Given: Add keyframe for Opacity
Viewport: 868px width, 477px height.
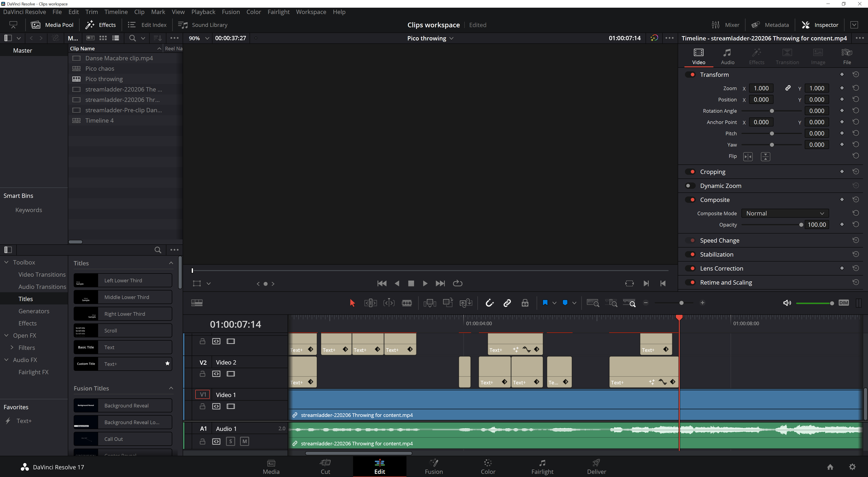Looking at the screenshot, I should (x=842, y=224).
